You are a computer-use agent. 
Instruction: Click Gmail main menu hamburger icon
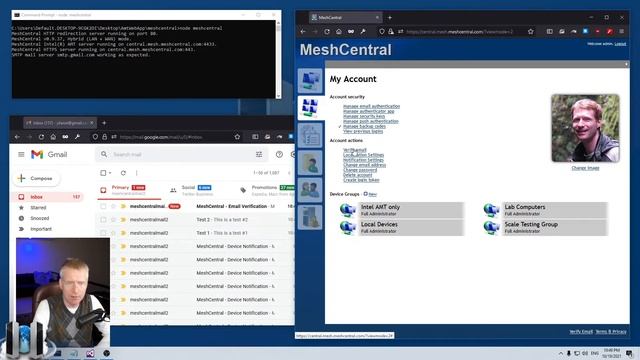(x=21, y=154)
